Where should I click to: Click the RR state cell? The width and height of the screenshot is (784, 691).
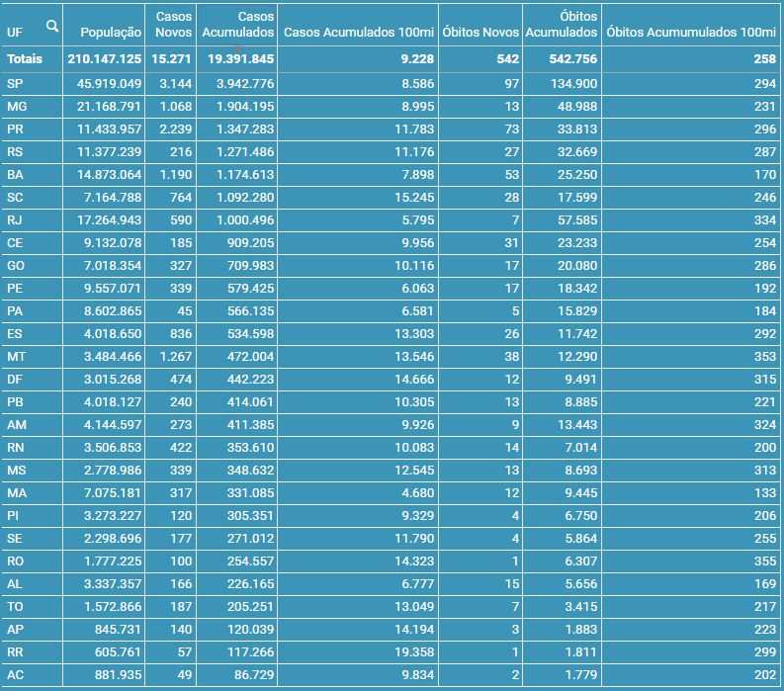[x=15, y=652]
